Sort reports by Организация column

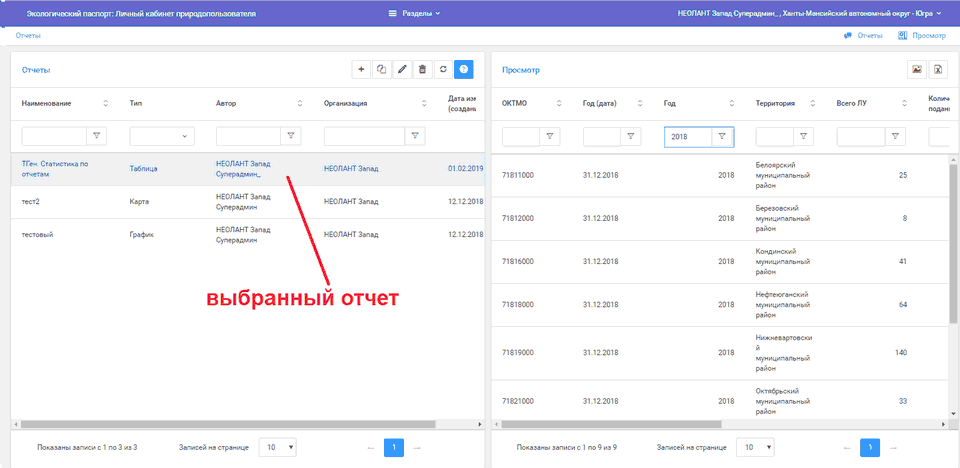coord(424,104)
